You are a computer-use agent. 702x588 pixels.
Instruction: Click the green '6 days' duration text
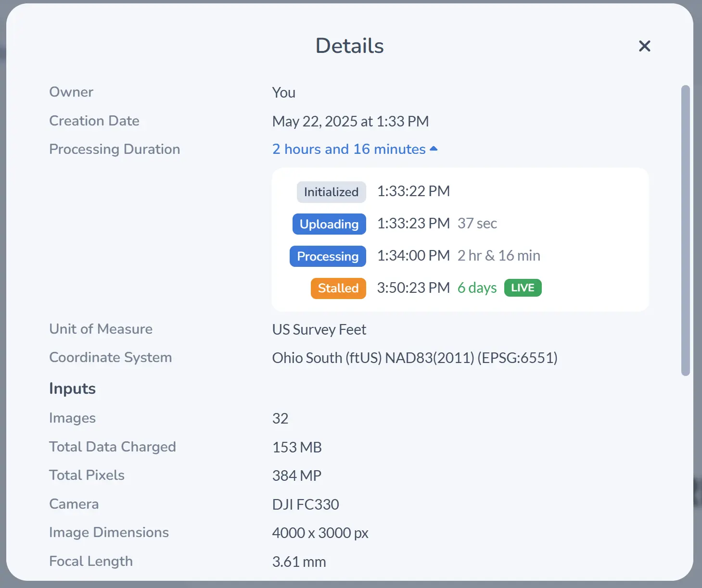coord(477,288)
